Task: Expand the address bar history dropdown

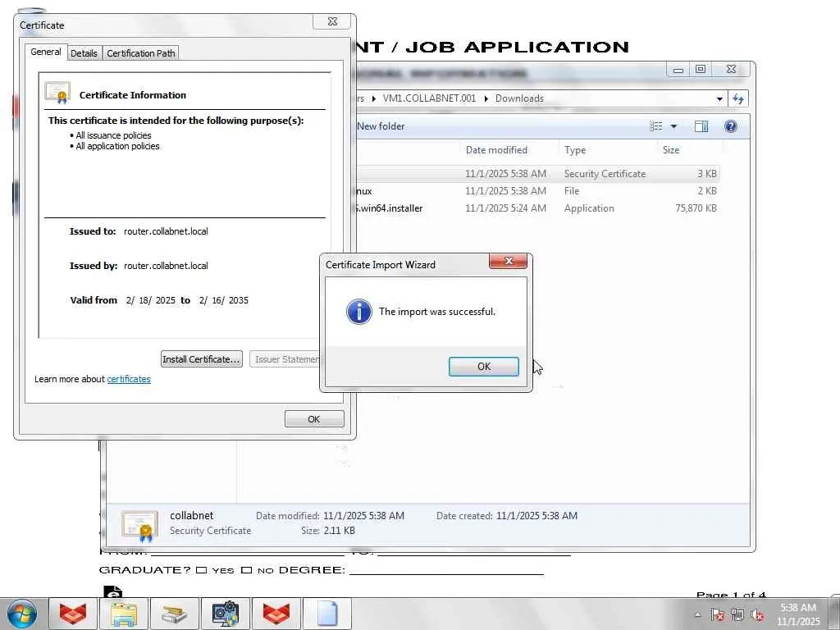Action: click(719, 98)
